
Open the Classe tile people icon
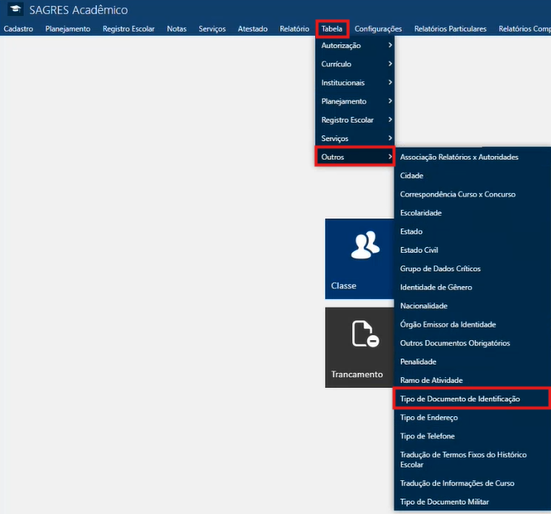pos(365,245)
